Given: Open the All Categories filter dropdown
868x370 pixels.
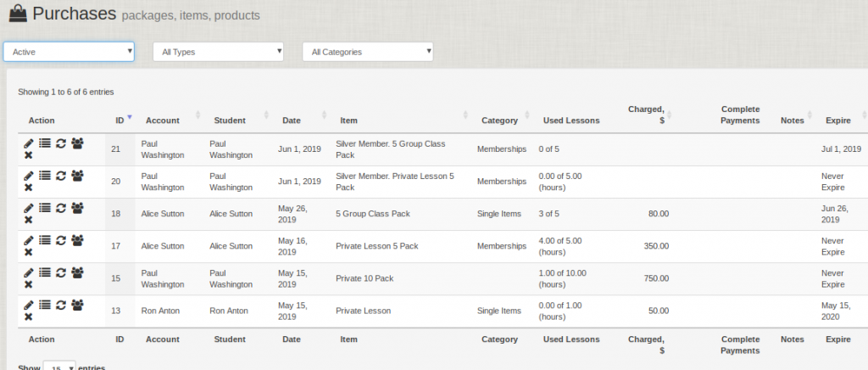Looking at the screenshot, I should (368, 52).
